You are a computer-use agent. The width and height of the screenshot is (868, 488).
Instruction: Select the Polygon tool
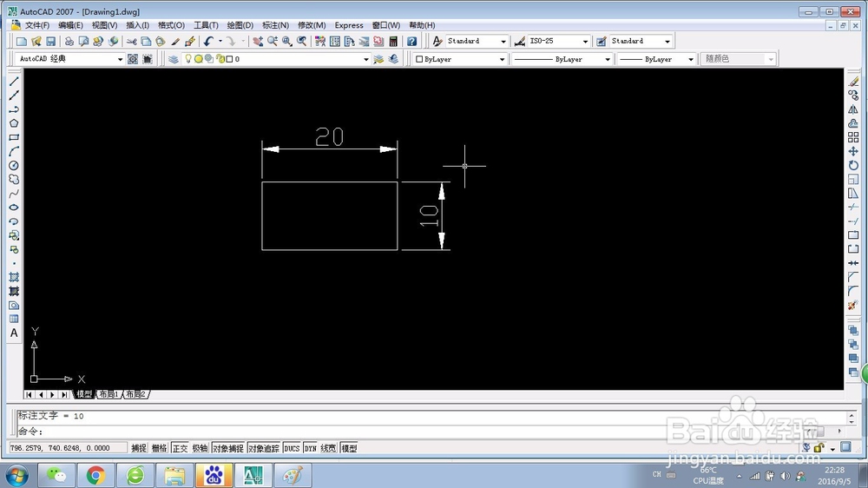14,123
